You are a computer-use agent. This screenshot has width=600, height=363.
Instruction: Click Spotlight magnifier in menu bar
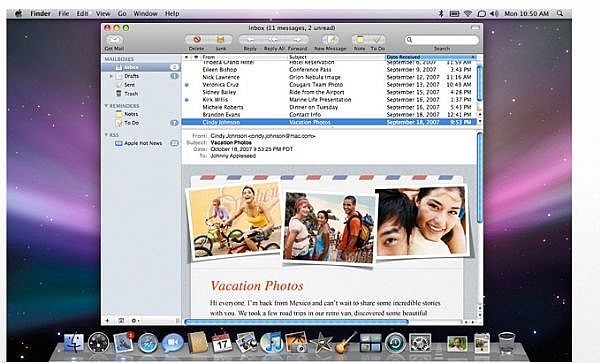coord(560,13)
